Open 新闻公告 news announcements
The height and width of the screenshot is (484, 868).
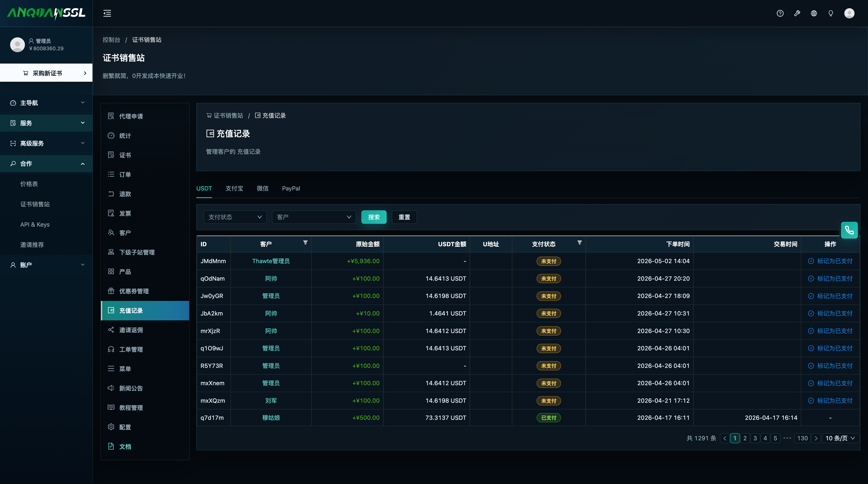[145, 388]
